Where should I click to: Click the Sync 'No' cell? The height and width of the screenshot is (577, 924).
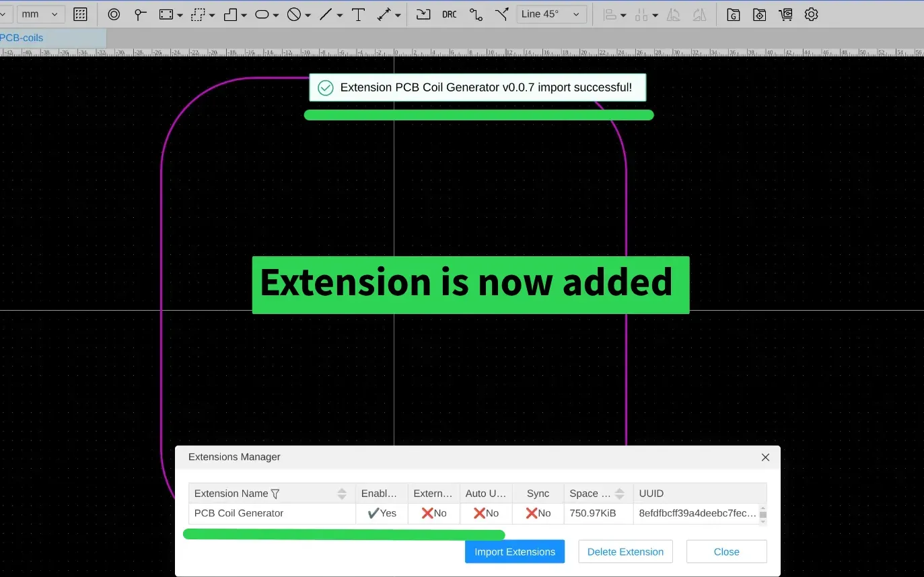pyautogui.click(x=538, y=513)
